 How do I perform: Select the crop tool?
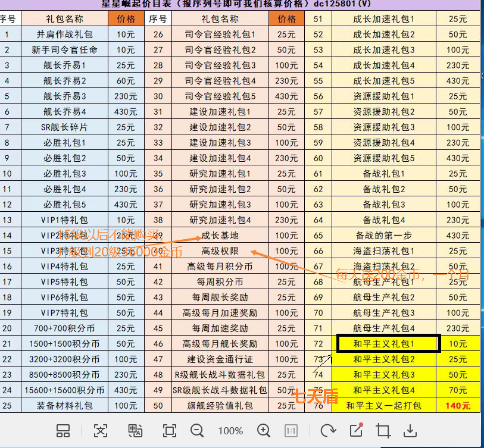point(383,431)
